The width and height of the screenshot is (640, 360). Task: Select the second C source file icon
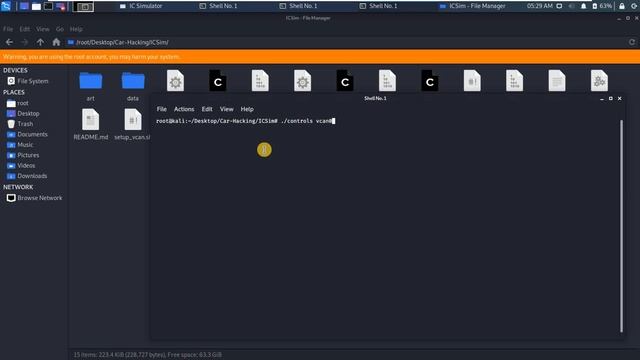[345, 81]
